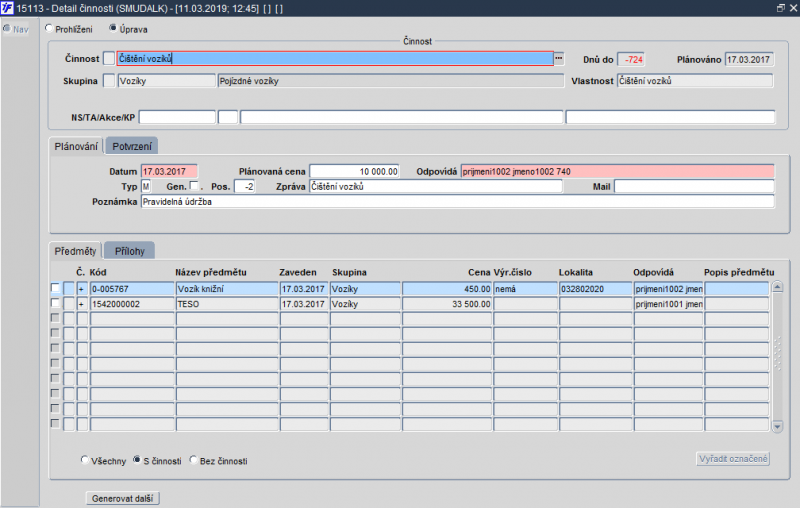Click the Poznámka field Pravidelná údržba
This screenshot has height=508, width=800.
(458, 201)
